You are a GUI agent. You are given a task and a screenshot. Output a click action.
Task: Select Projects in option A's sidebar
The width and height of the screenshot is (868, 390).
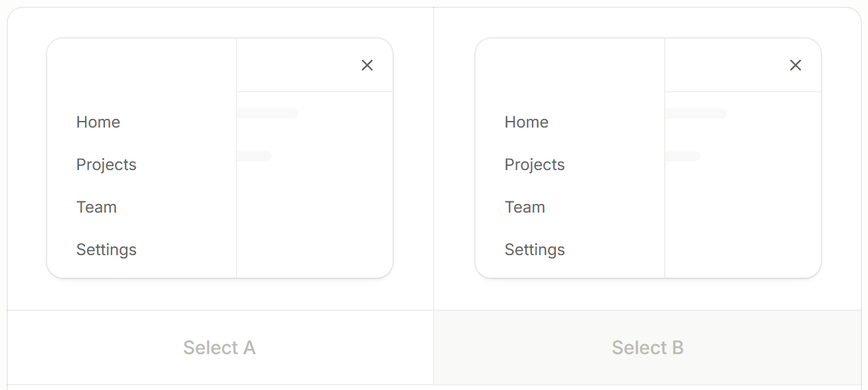(x=106, y=165)
